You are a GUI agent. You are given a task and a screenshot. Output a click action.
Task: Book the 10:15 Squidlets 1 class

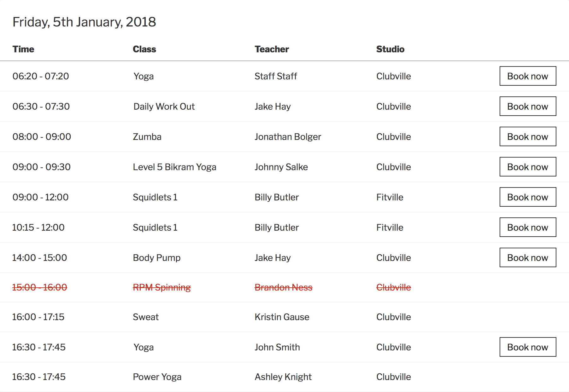coord(528,227)
